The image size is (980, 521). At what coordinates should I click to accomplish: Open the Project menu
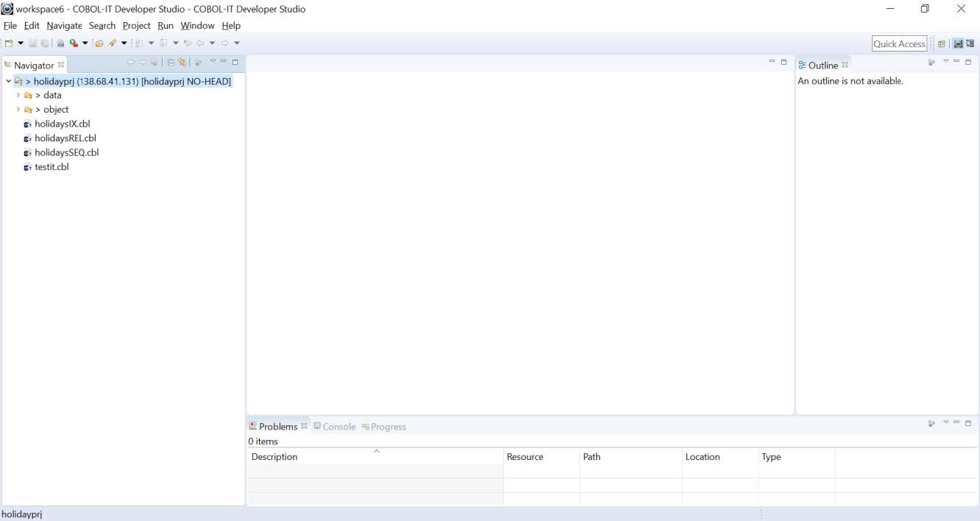click(x=136, y=26)
